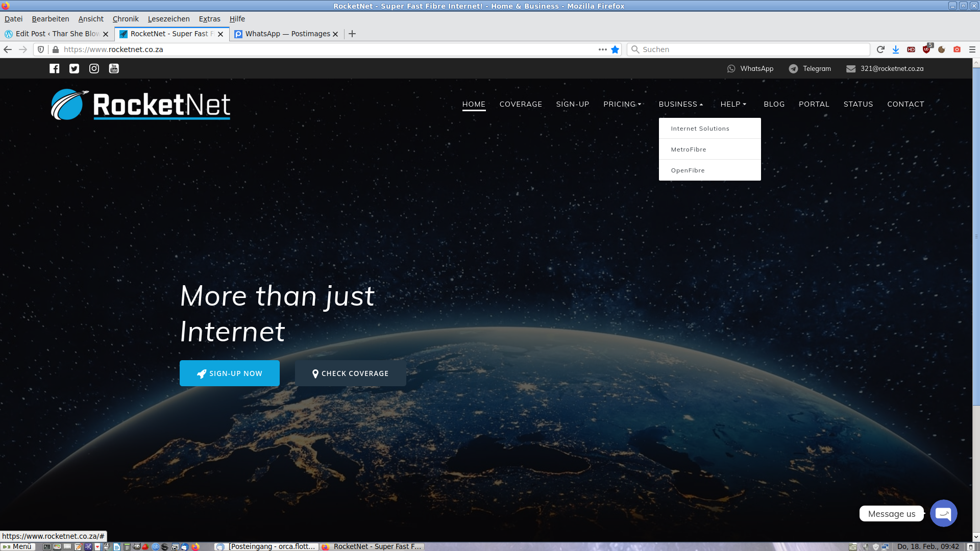This screenshot has width=980, height=551.
Task: Select OpenFibre from Business menu
Action: (709, 170)
